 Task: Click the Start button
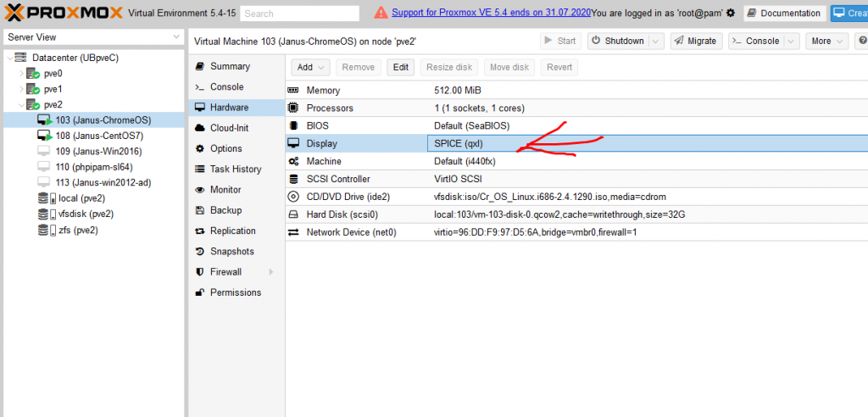pos(560,41)
